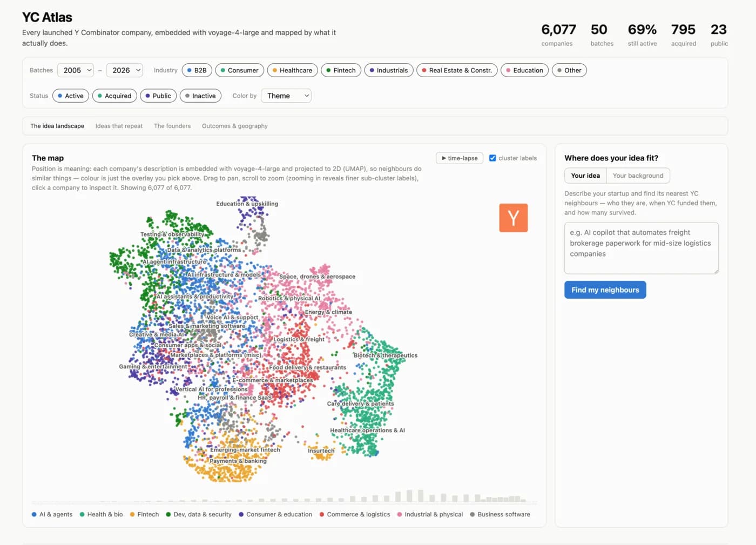Toggle the Public status filter
Screen dimensions: 756x545
(x=158, y=96)
